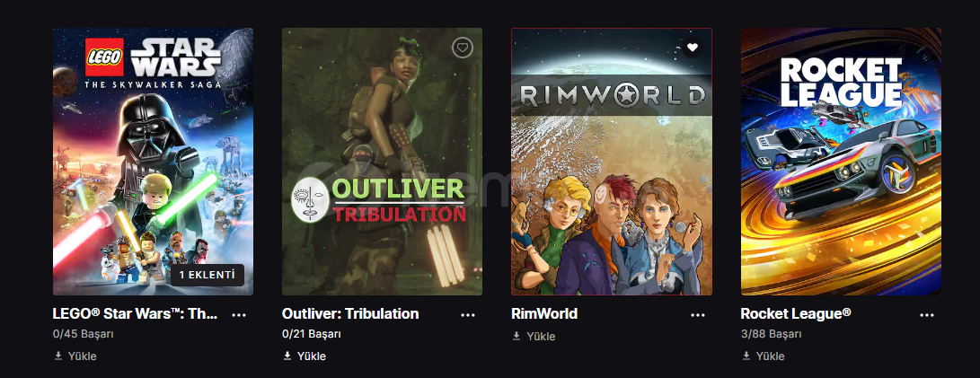Viewport: 980px width, 378px height.
Task: Click the Rocket League® title text
Action: 796,313
